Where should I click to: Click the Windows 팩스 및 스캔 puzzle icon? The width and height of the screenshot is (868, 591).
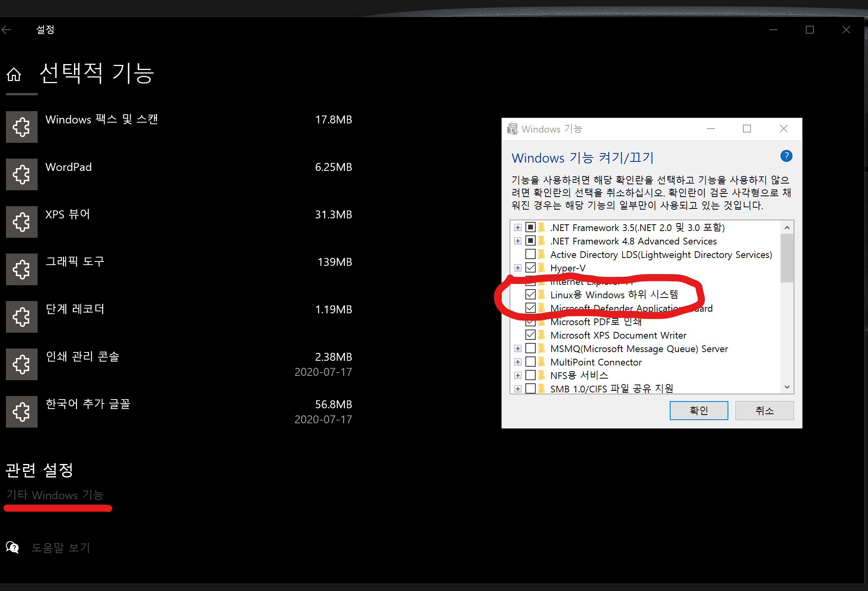(22, 127)
